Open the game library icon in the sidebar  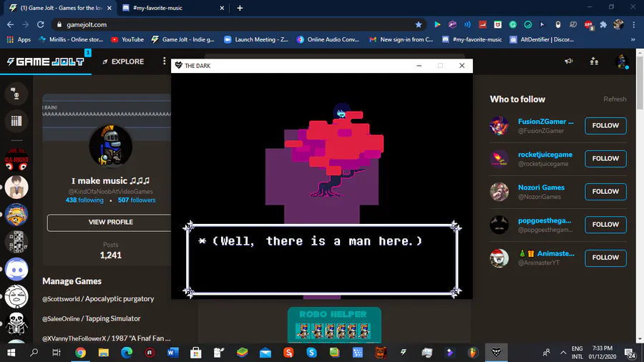tap(16, 121)
